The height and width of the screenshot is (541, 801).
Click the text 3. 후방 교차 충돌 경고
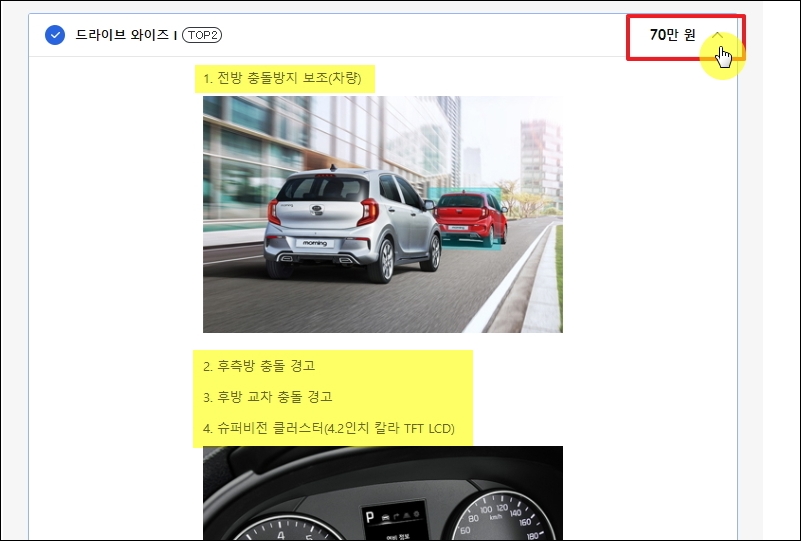coord(268,397)
